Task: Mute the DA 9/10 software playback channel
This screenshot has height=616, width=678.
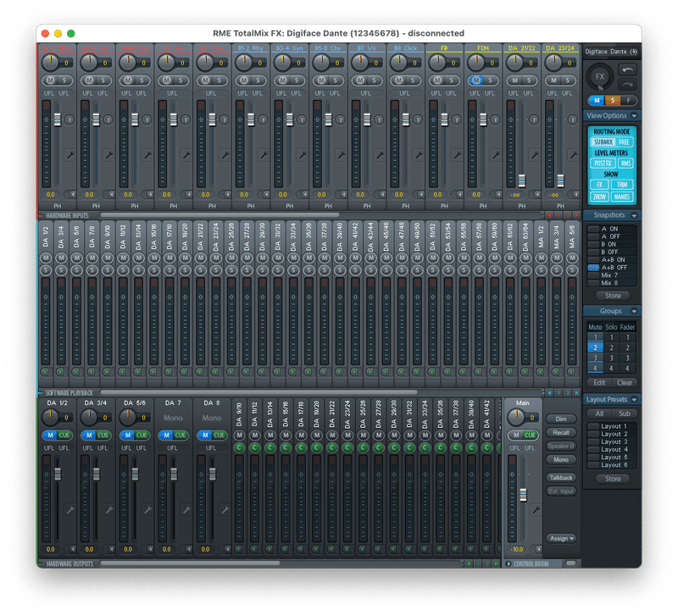Action: coord(108,258)
